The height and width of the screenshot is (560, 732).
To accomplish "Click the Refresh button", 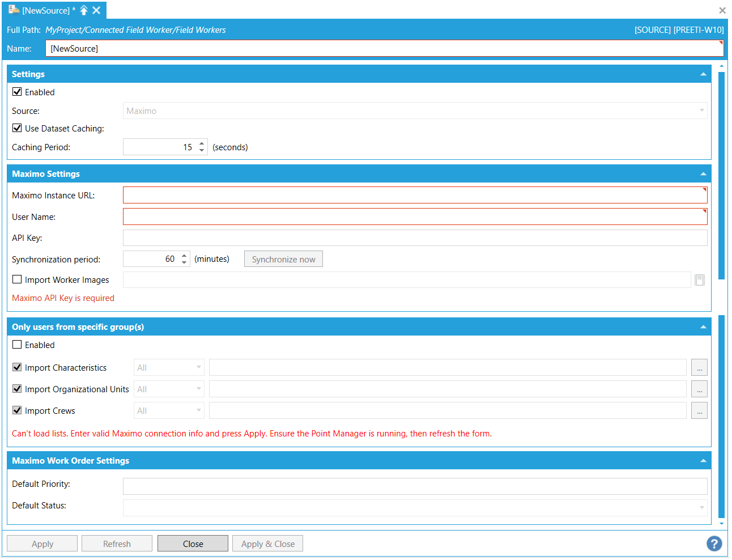I will click(117, 544).
